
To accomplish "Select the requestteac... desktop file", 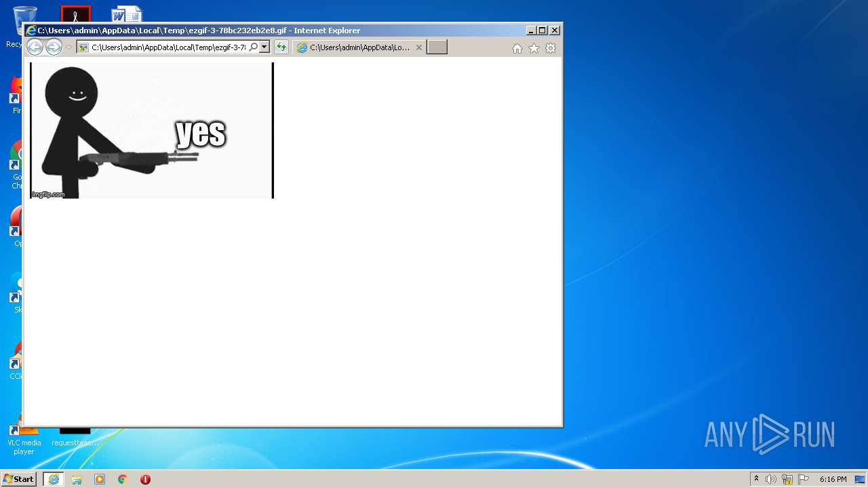I will 75,437.
